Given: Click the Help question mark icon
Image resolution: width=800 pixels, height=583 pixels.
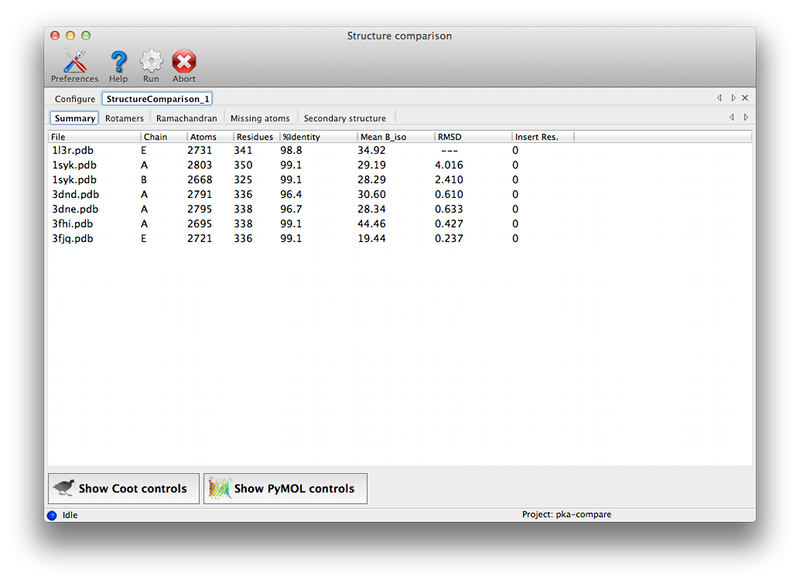Looking at the screenshot, I should [118, 62].
